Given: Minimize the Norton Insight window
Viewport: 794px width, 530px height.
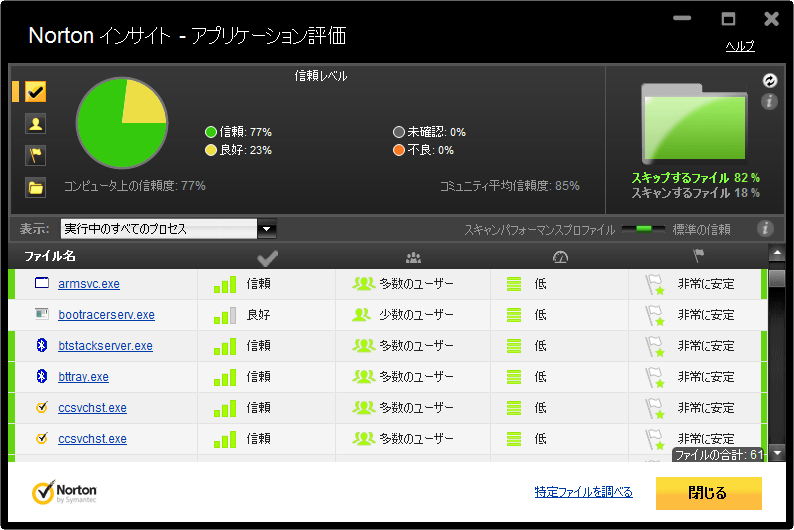Looking at the screenshot, I should 682,18.
